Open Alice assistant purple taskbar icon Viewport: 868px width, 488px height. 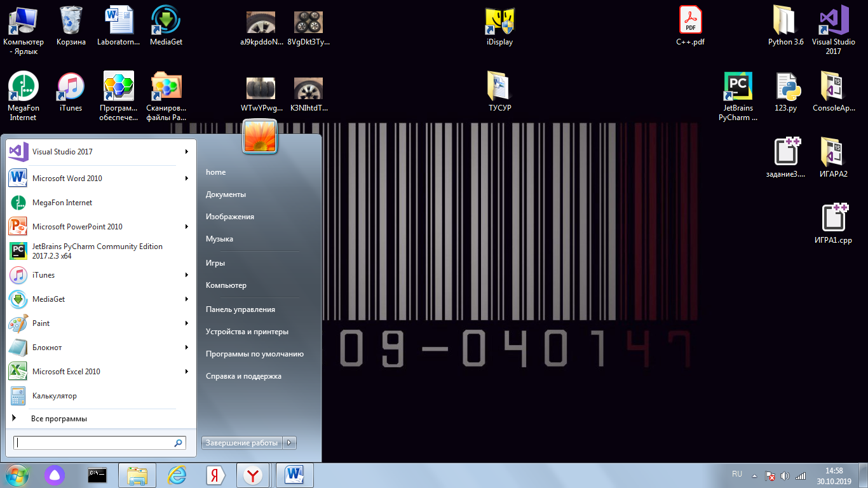click(55, 475)
